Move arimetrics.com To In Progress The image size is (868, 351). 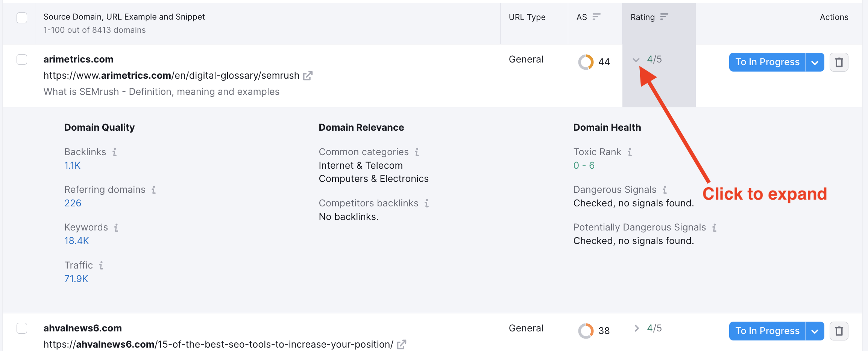[767, 62]
